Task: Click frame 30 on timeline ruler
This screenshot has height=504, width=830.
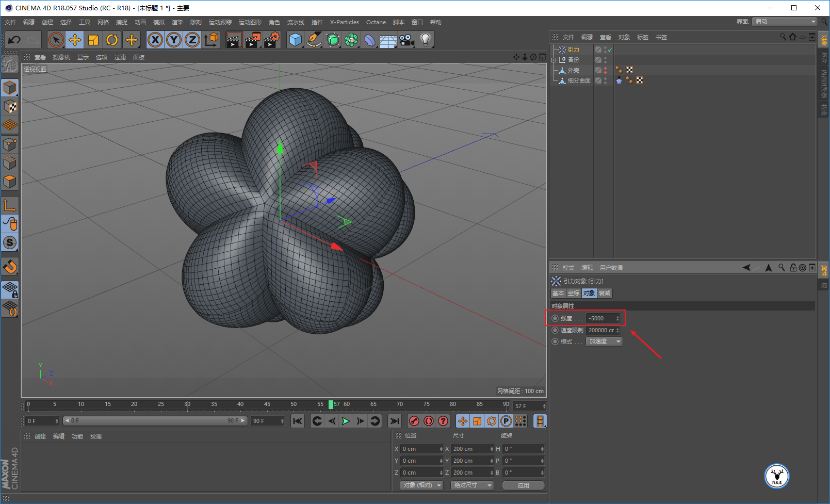Action: click(x=187, y=405)
